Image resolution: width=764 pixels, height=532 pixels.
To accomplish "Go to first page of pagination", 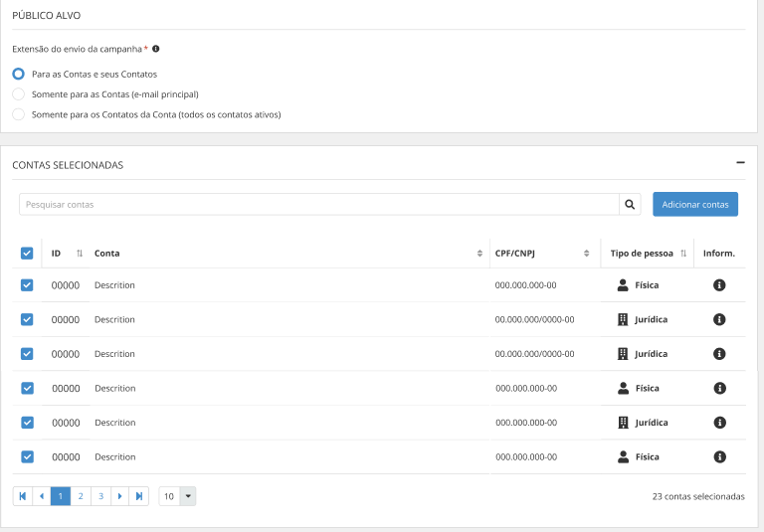I will tap(23, 496).
